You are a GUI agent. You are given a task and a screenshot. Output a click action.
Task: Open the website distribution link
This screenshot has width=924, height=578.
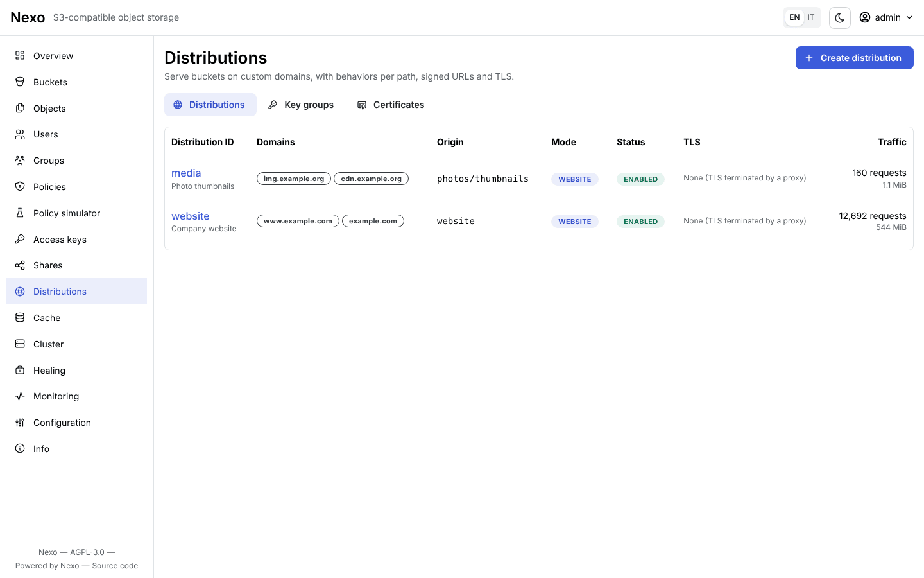(191, 216)
